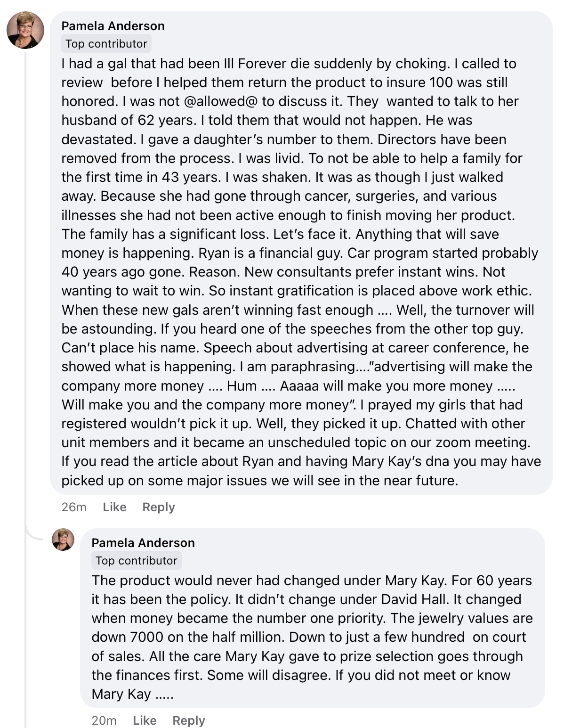Screen dimensions: 564x728
Task: Open Pamela Anderson's name on top comment
Action: [x=113, y=26]
